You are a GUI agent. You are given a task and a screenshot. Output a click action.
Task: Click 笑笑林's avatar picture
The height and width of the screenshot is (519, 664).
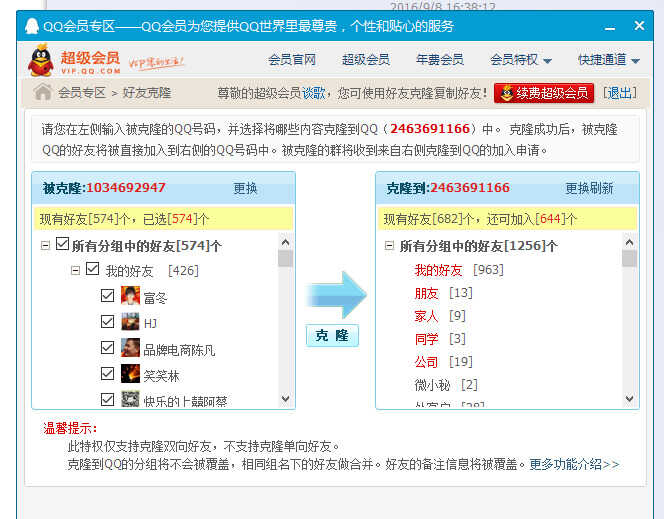click(130, 374)
